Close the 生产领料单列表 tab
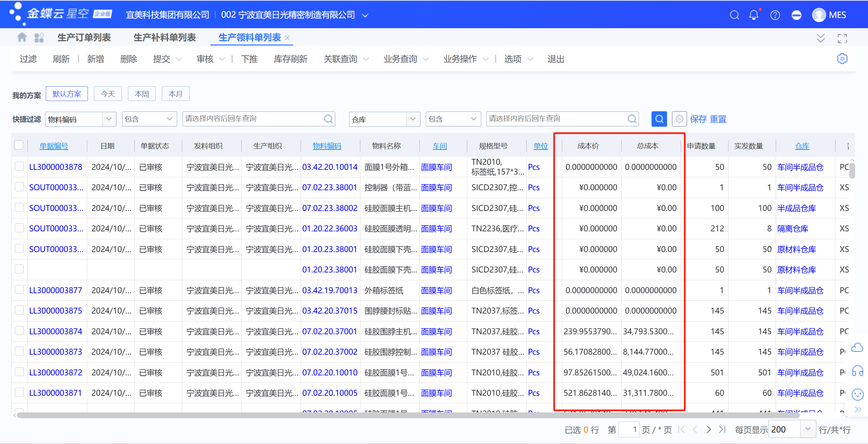The image size is (868, 444). 287,38
